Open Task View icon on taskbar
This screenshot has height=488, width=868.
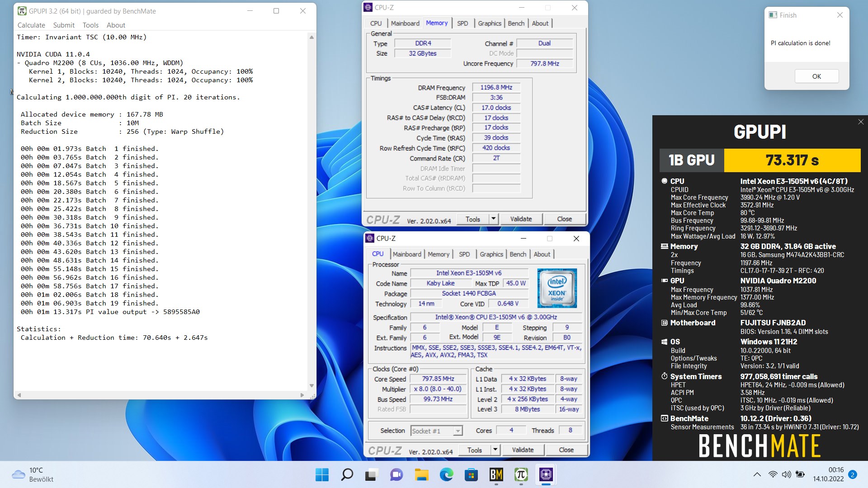click(372, 474)
